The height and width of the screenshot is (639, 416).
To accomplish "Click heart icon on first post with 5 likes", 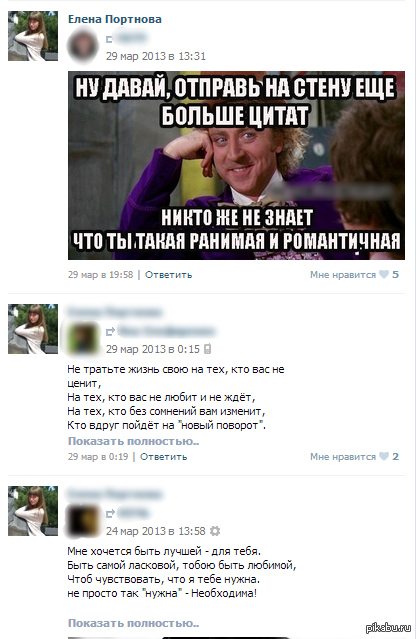I will 383,274.
